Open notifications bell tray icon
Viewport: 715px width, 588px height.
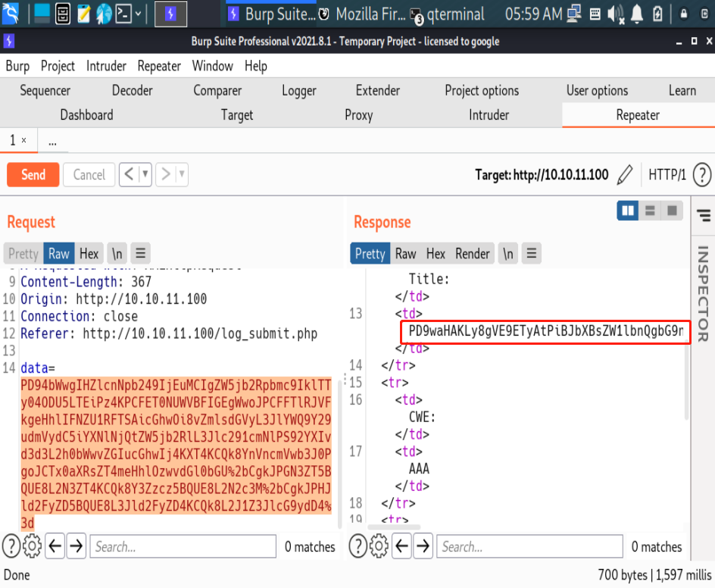636,14
